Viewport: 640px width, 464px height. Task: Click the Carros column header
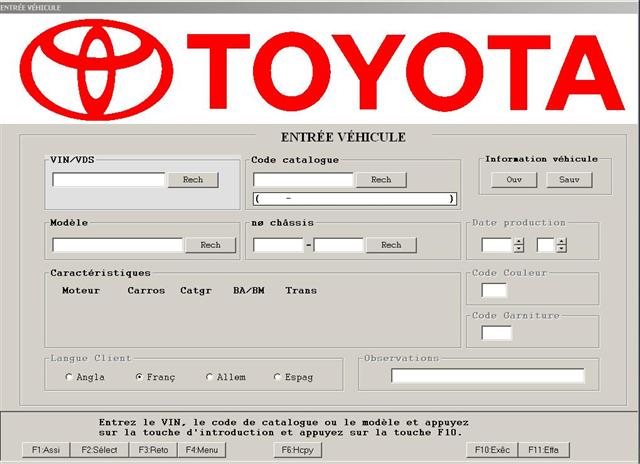click(146, 291)
